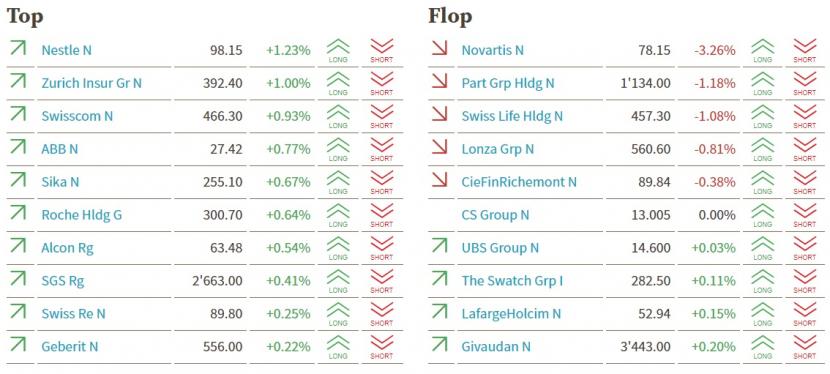Choose SHORT icon next to Swisscom N

point(382,116)
